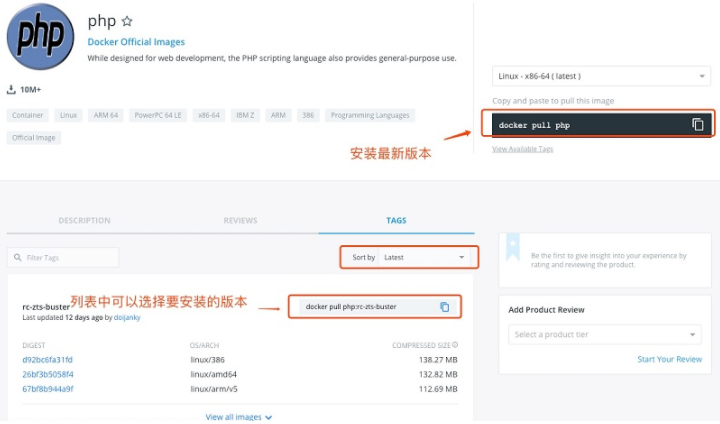This screenshot has width=720, height=424.
Task: Click the search icon in Filter Tags
Action: tap(17, 257)
